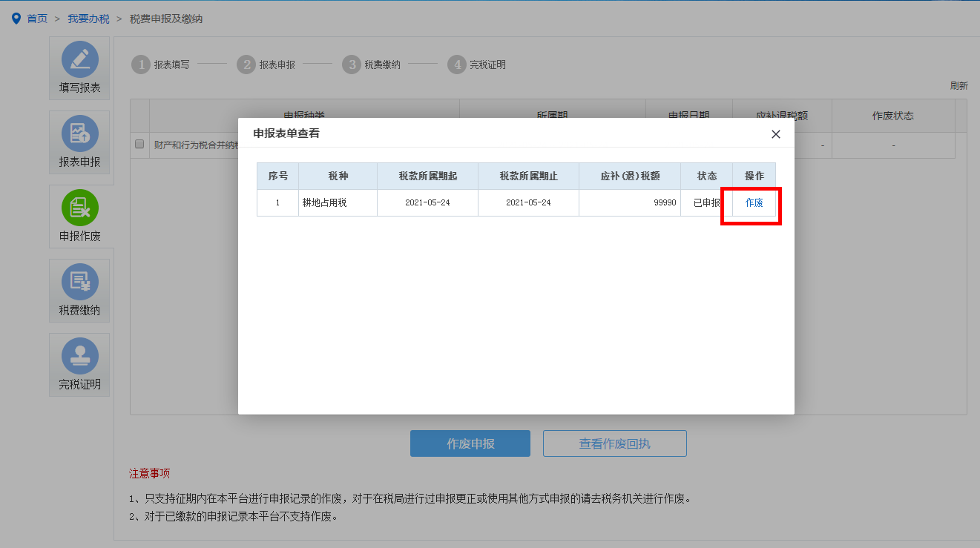This screenshot has height=548, width=980.
Task: Click the 作废申报 button
Action: [x=470, y=443]
